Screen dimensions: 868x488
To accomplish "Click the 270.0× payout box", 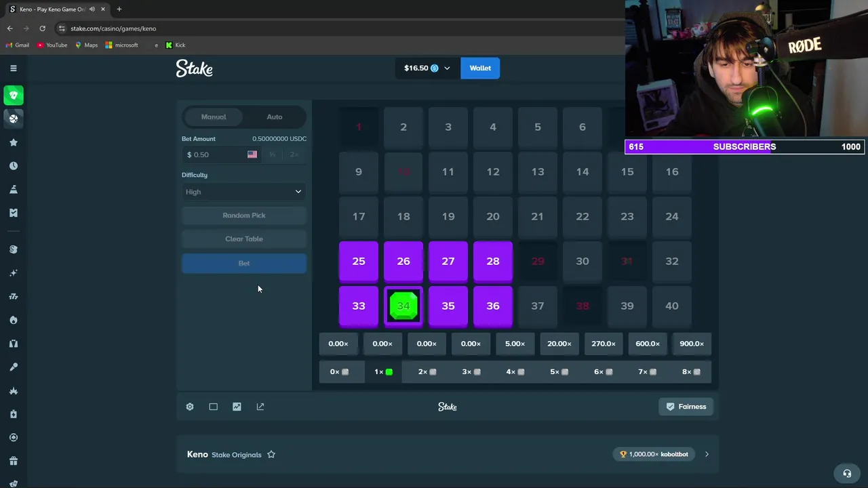I will click(x=604, y=344).
